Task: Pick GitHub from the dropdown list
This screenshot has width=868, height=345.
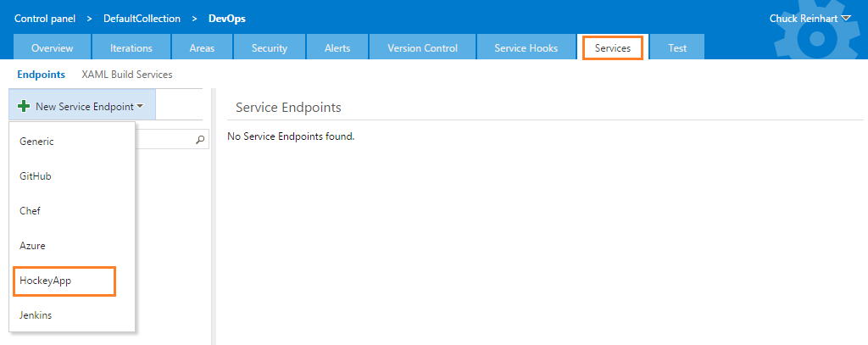Action: [72, 176]
